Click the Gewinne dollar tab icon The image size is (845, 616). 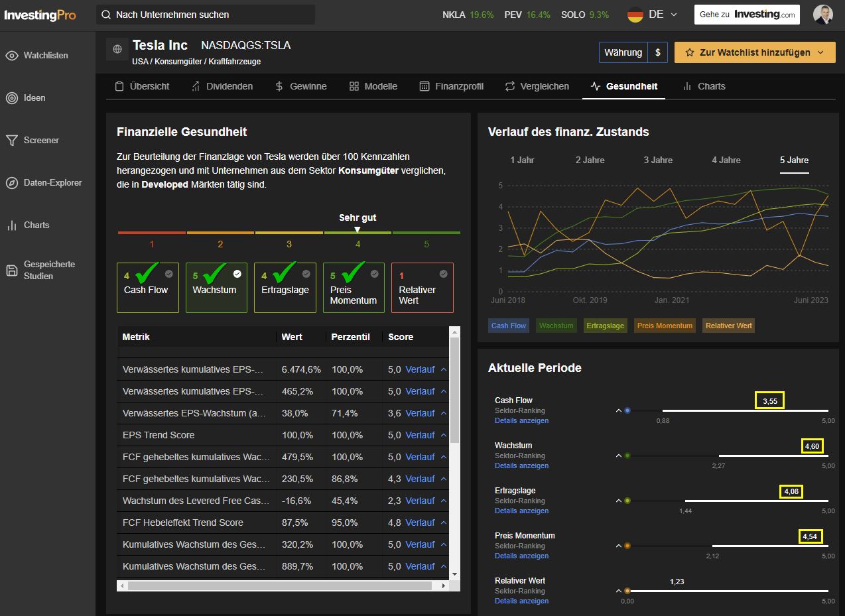pos(279,86)
